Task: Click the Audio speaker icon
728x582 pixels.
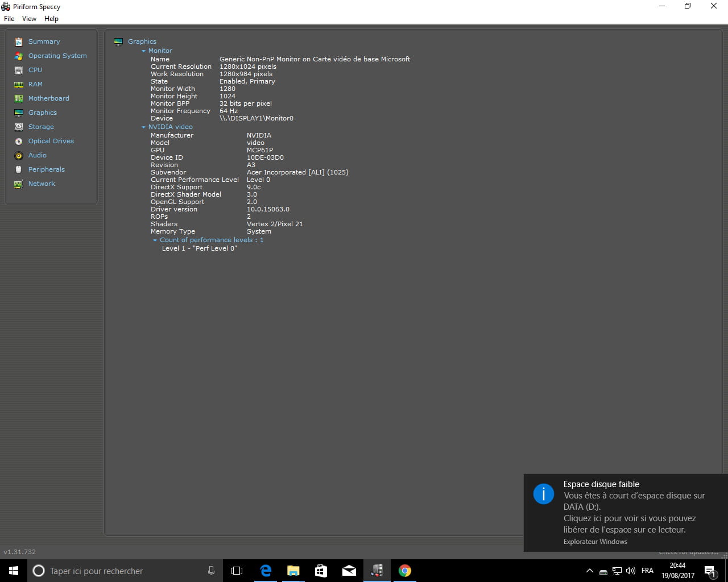Action: click(19, 155)
